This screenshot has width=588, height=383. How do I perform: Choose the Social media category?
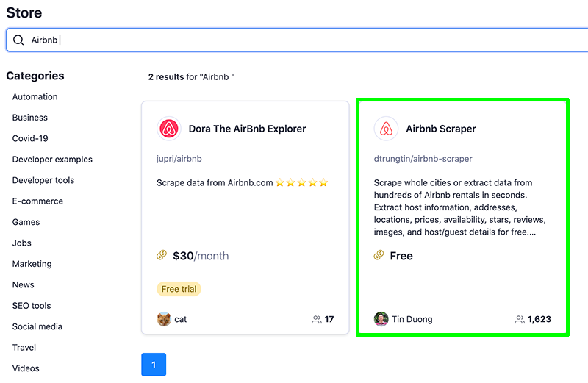point(37,326)
